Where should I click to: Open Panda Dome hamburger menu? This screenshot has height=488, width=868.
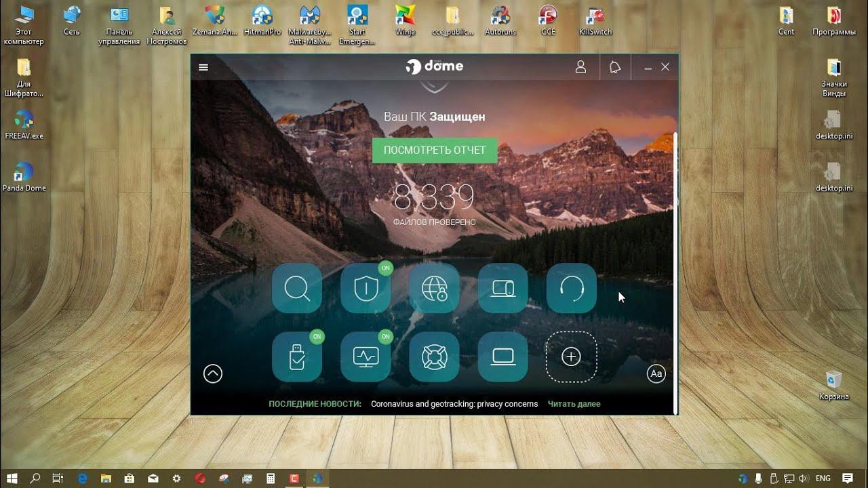coord(203,67)
